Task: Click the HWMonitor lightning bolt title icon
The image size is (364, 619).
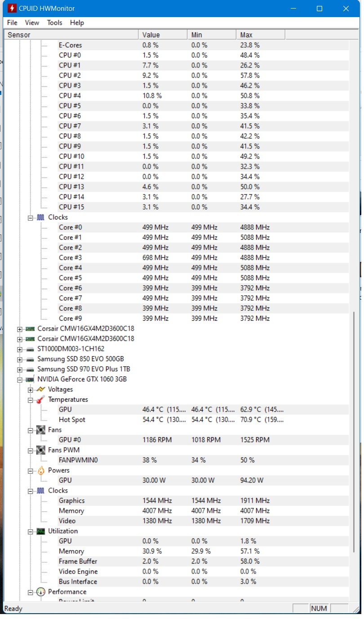Action: (x=12, y=8)
